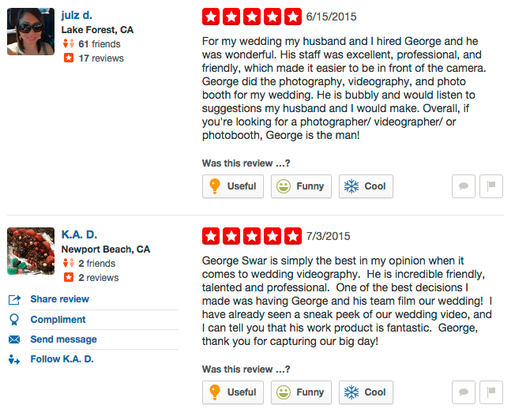The image size is (515, 420).
Task: Open julz d.'s profile photo
Action: [30, 32]
